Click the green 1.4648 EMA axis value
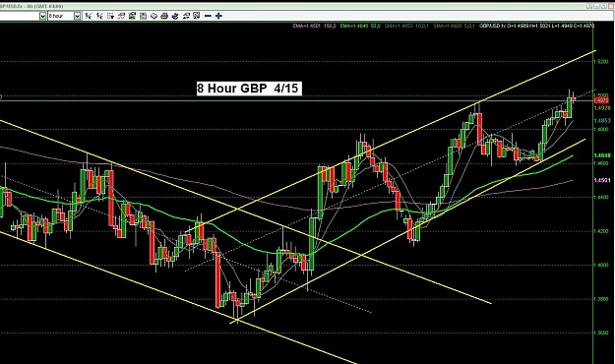Image resolution: width=615 pixels, height=364 pixels. tap(602, 155)
